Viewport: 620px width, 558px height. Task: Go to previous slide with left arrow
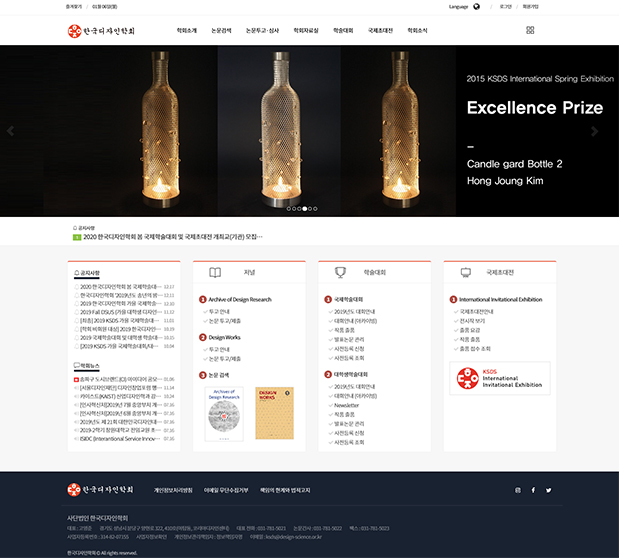(11, 131)
